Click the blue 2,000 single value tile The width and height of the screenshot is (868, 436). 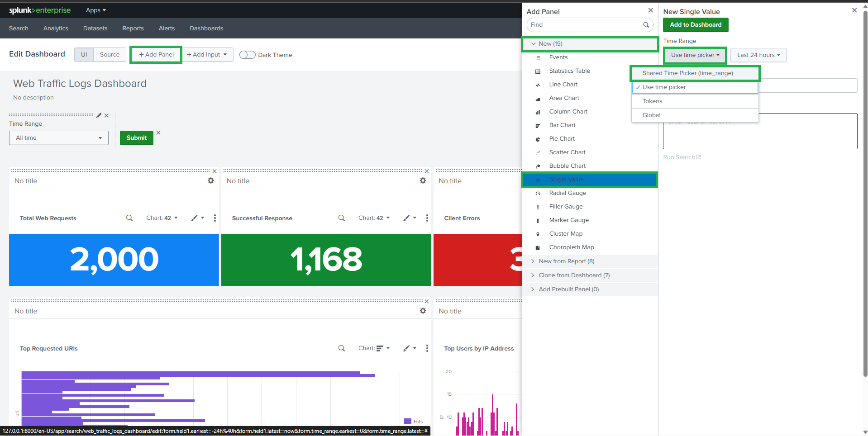pyautogui.click(x=114, y=260)
